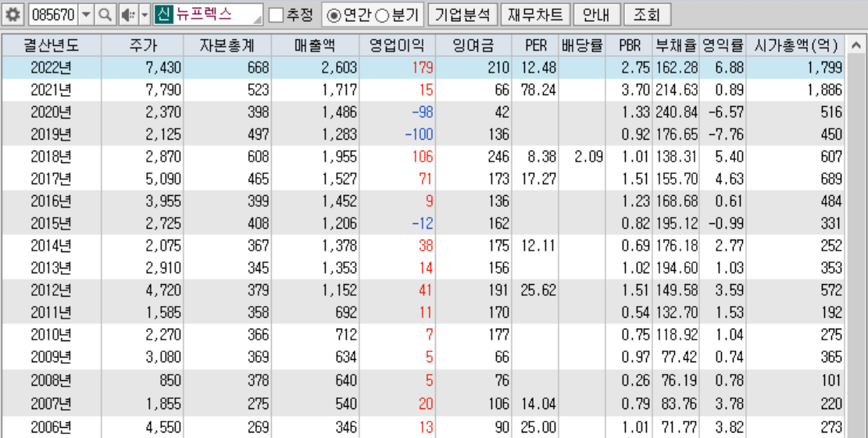Click the 재무차트 button
The width and height of the screenshot is (868, 438).
(535, 15)
